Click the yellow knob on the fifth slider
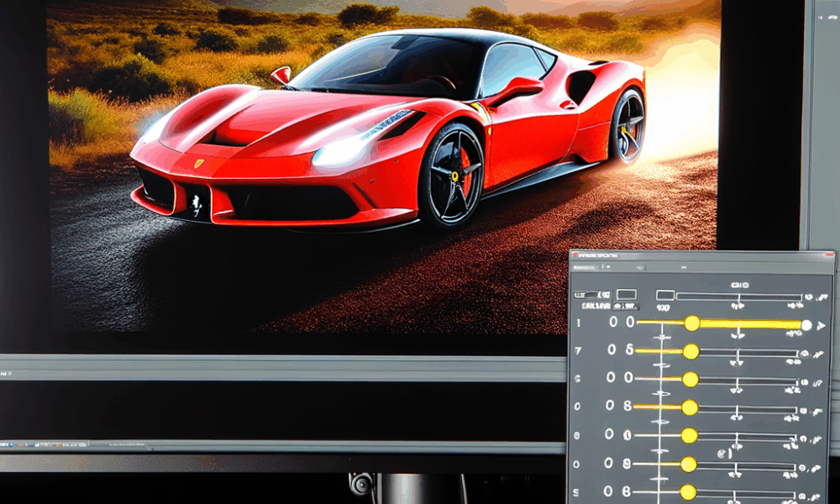 point(689,435)
